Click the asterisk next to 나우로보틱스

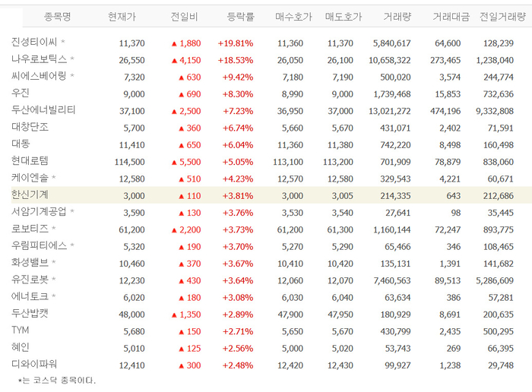click(72, 59)
